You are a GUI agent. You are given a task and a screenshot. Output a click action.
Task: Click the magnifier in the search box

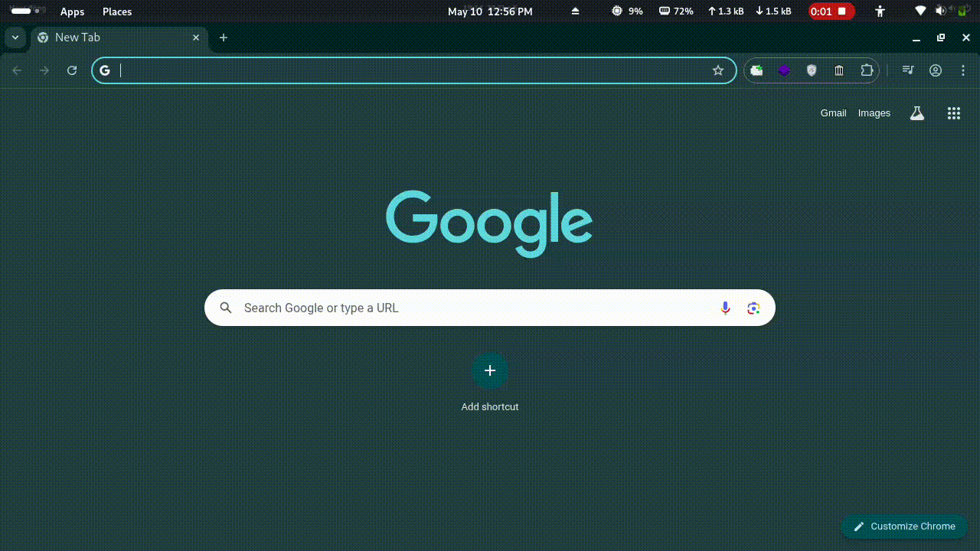226,308
